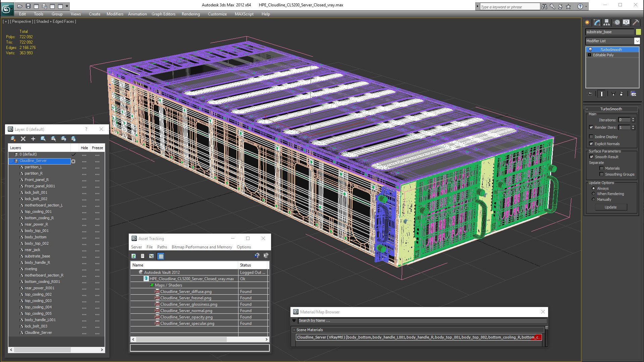The height and width of the screenshot is (362, 644).
Task: Open the Utilities hammer panel tab
Action: coord(636,22)
